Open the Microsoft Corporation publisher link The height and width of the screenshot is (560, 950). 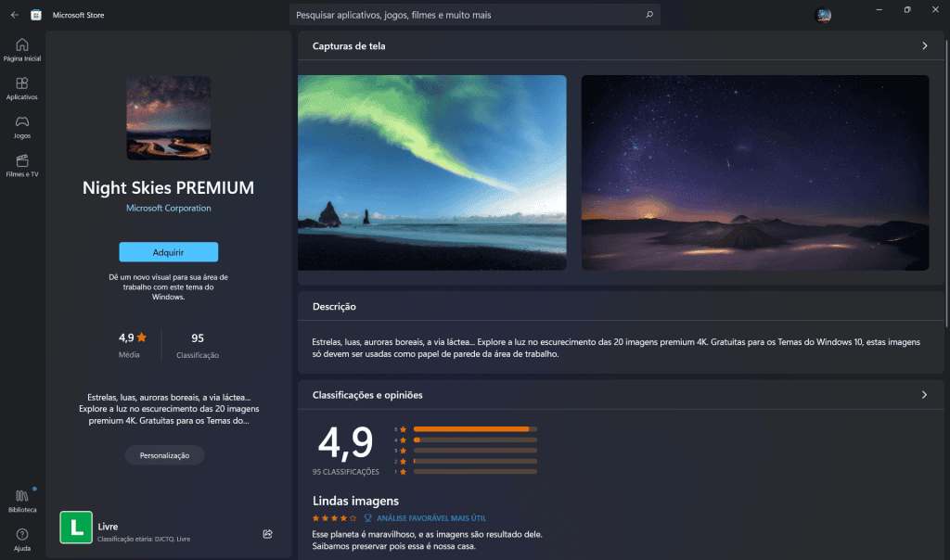point(169,208)
